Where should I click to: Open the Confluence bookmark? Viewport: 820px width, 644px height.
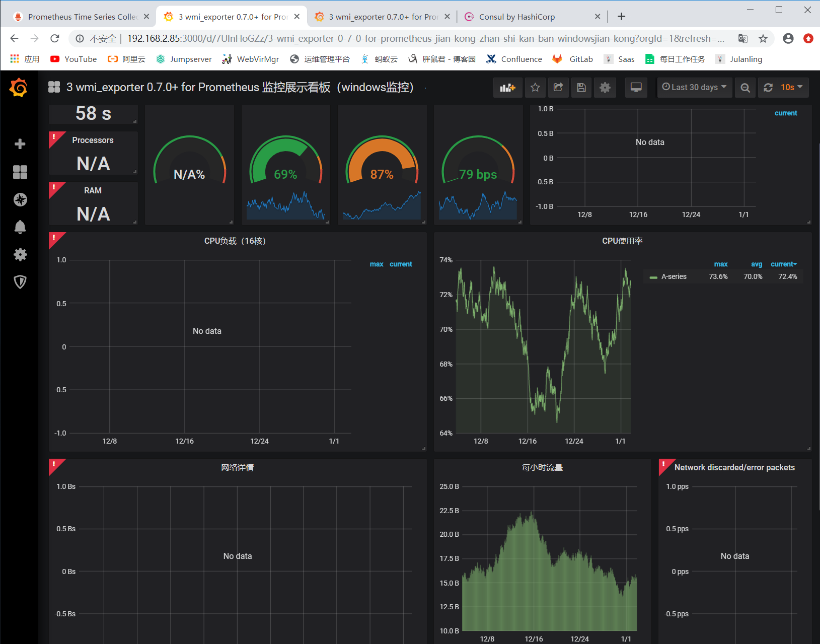point(514,59)
